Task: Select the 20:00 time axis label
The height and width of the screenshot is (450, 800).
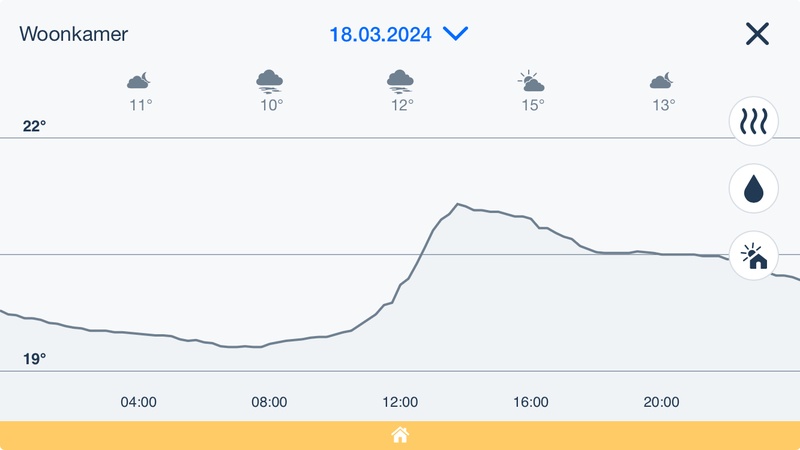Action: click(661, 402)
